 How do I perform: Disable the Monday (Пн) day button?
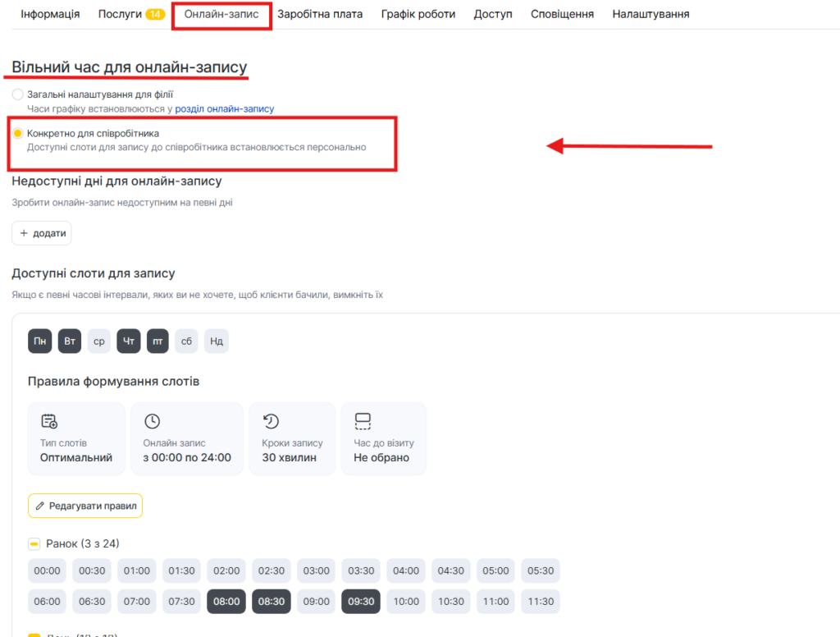(x=39, y=341)
